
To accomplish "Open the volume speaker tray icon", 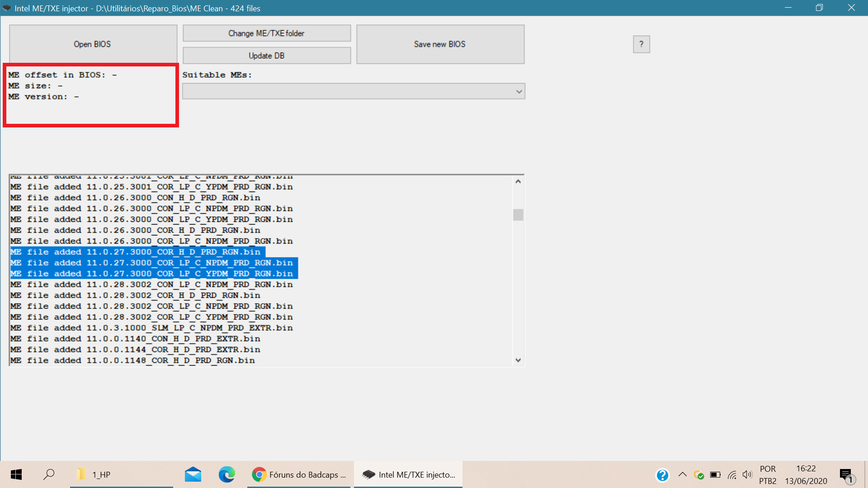I will [747, 474].
